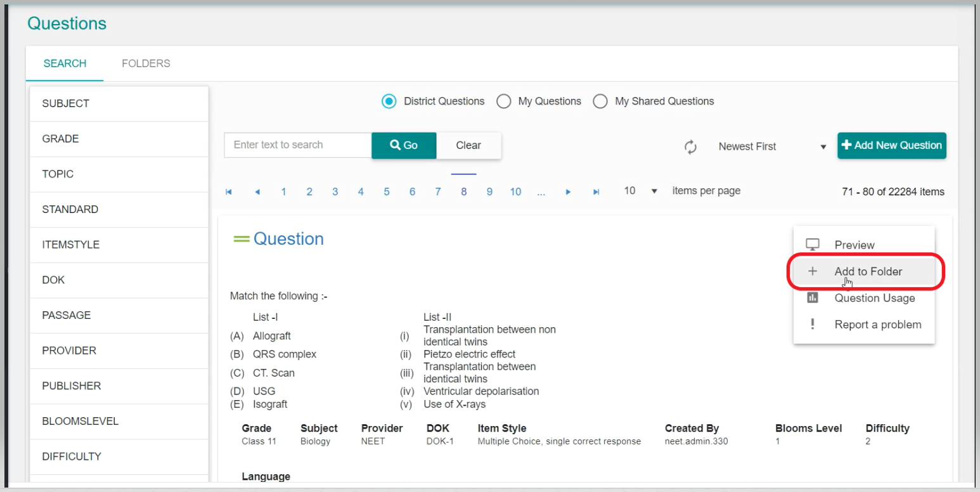The width and height of the screenshot is (980, 492).
Task: Click the Add New Question button
Action: [x=891, y=145]
